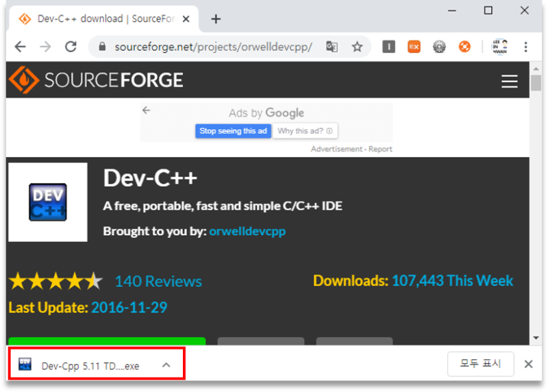Click the Why this ad? button
The height and width of the screenshot is (392, 548).
coord(305,131)
